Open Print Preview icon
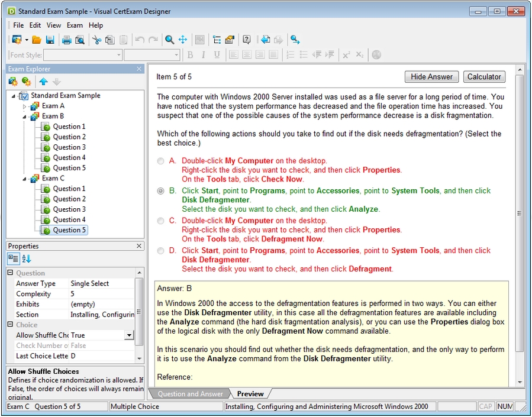The image size is (532, 417). click(80, 40)
